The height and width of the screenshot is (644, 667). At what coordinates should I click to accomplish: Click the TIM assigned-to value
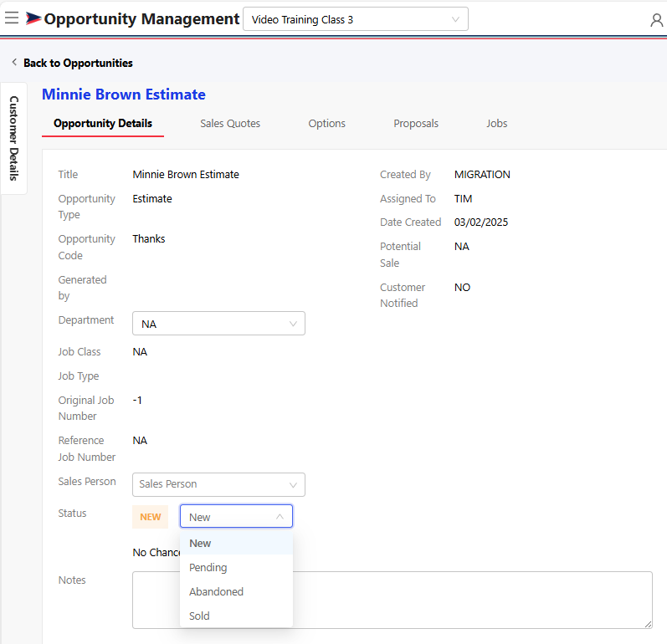click(464, 198)
